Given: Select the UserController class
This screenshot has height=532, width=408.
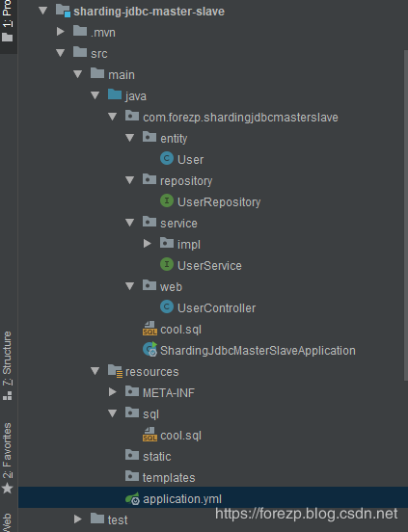Looking at the screenshot, I should pyautogui.click(x=217, y=307).
